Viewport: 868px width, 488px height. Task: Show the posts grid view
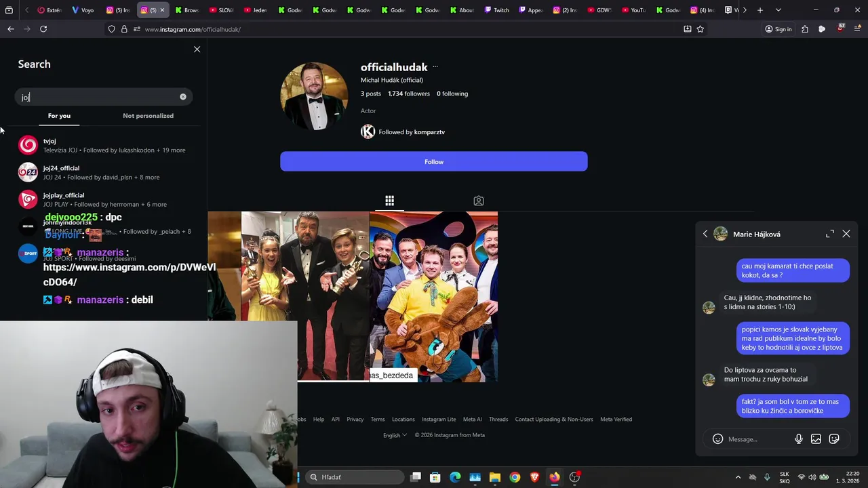[x=390, y=201]
